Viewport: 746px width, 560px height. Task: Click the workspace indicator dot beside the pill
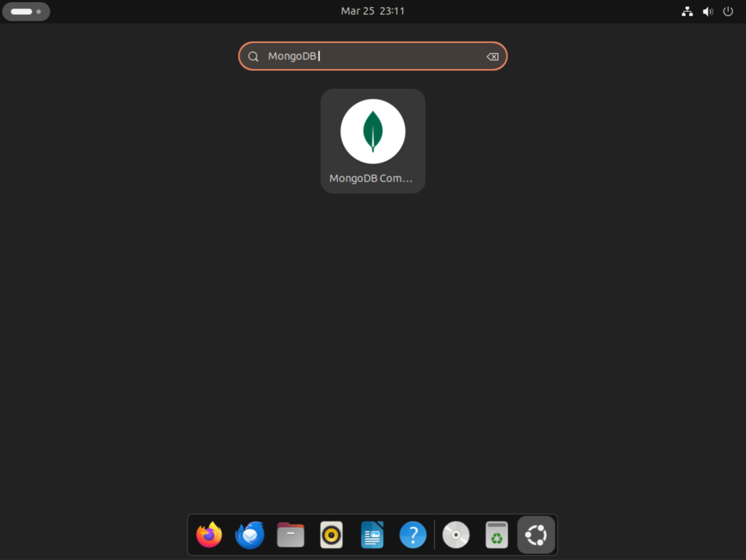coord(38,11)
